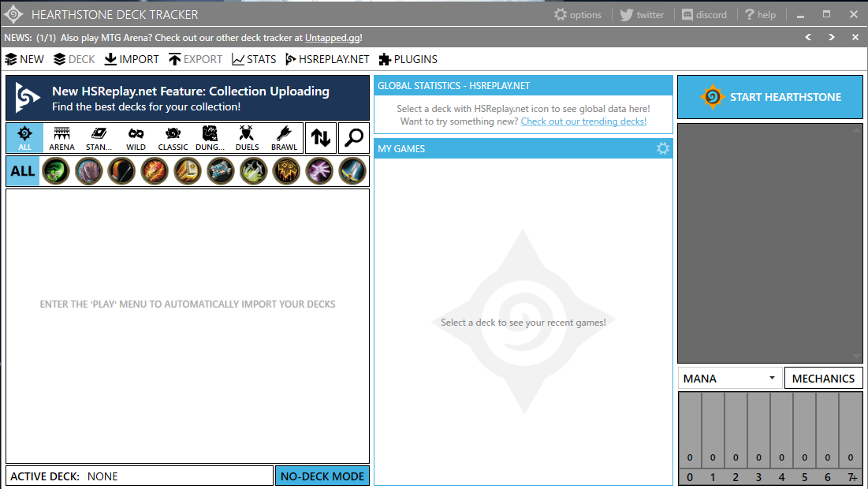Select ALL classes filter

coord(23,171)
